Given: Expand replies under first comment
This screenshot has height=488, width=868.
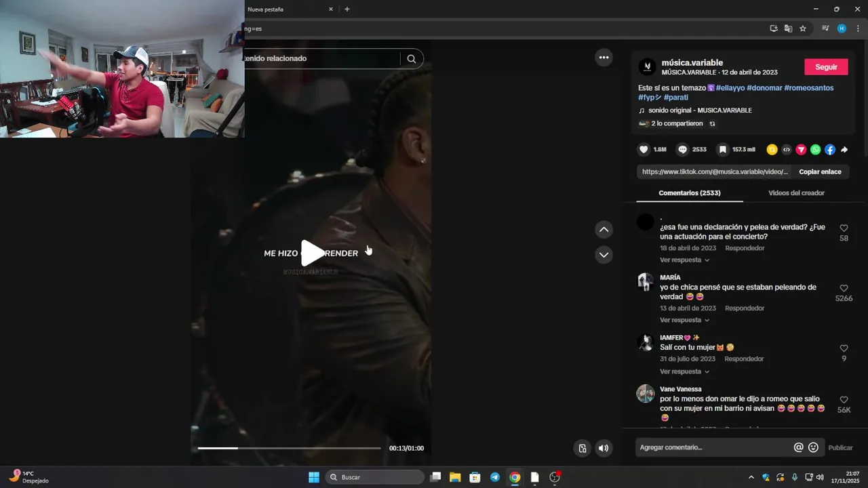Looking at the screenshot, I should point(684,260).
